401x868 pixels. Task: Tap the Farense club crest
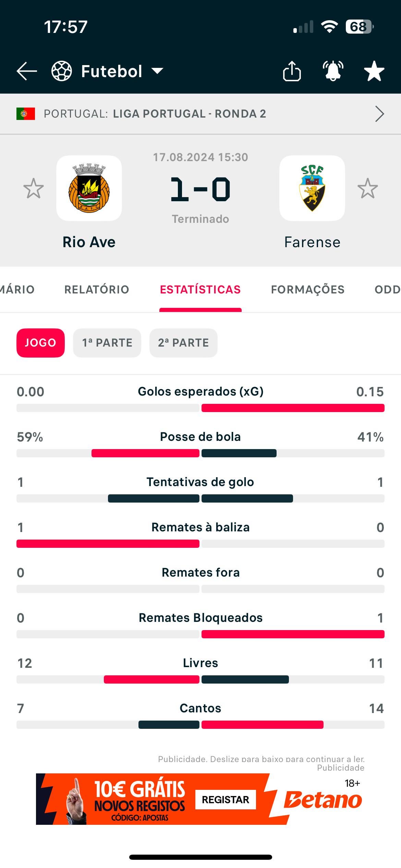click(x=312, y=188)
